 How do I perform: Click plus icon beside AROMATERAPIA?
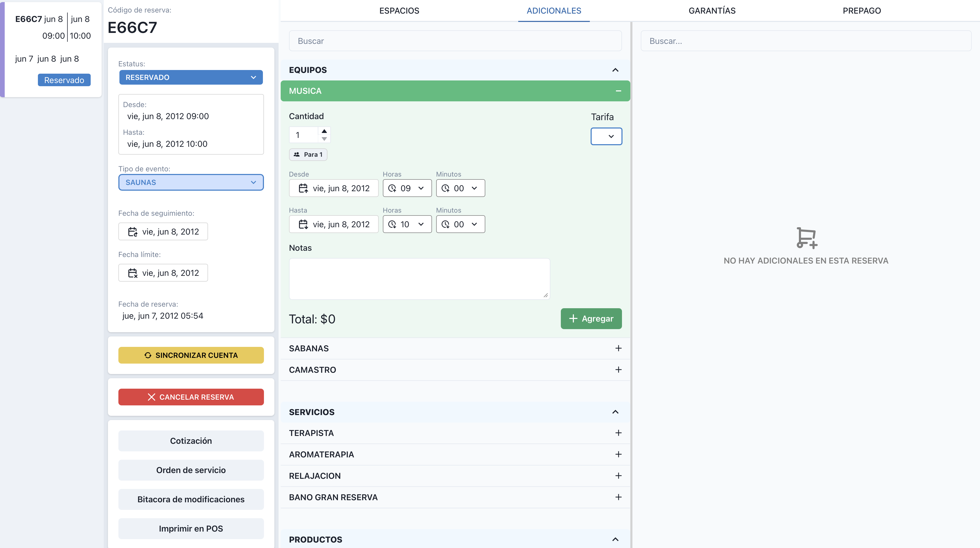tap(618, 454)
